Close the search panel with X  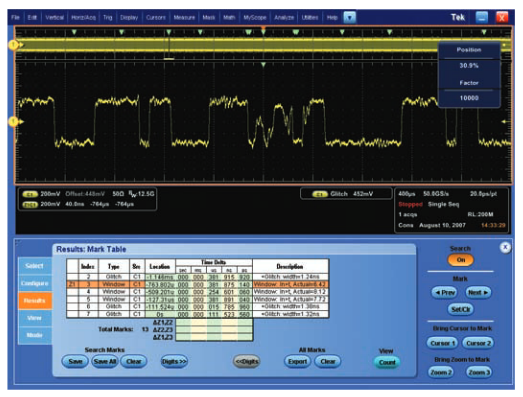pyautogui.click(x=505, y=247)
